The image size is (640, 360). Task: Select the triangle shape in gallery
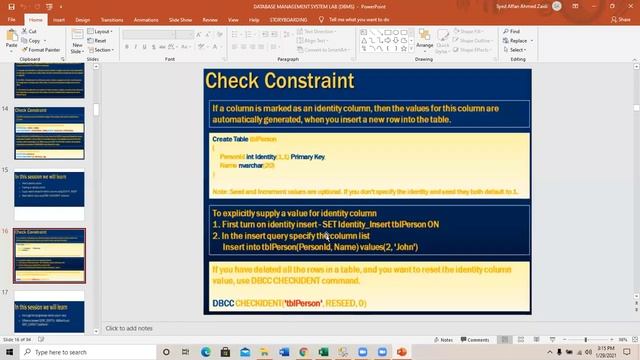tap(363, 40)
